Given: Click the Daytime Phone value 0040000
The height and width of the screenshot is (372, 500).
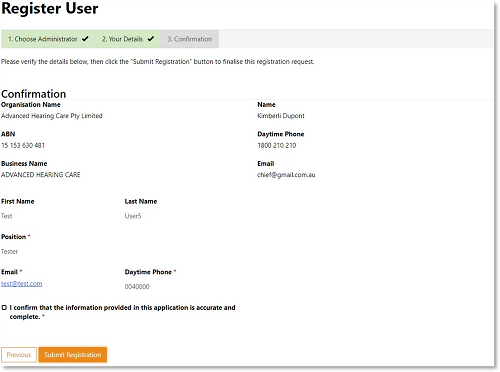Looking at the screenshot, I should [x=137, y=287].
